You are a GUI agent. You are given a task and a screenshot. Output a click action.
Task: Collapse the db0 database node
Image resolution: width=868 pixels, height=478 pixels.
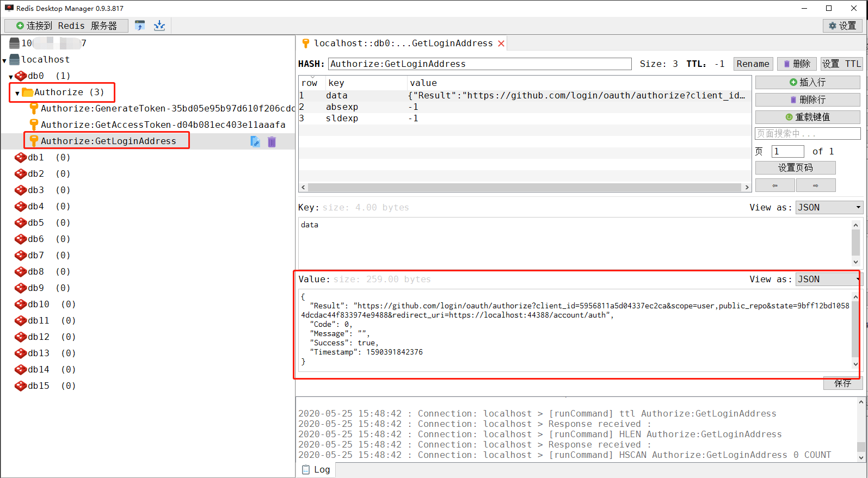(11, 77)
